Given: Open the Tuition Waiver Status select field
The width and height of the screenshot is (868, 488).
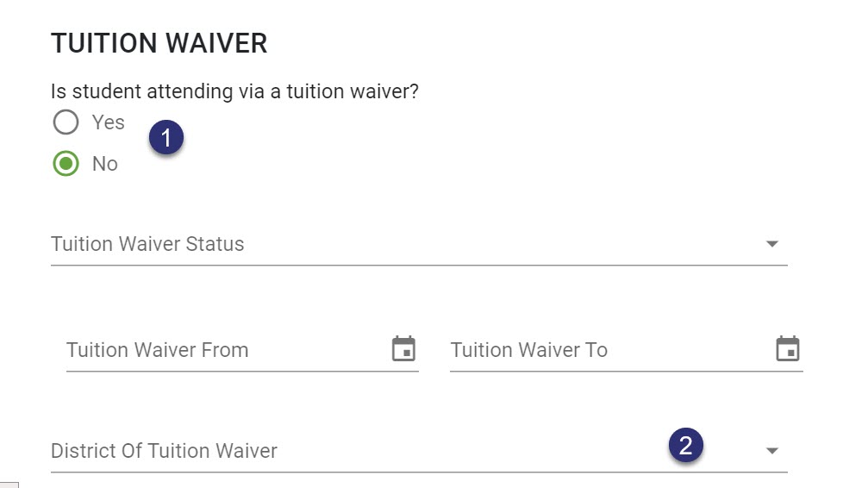Looking at the screenshot, I should click(x=419, y=245).
